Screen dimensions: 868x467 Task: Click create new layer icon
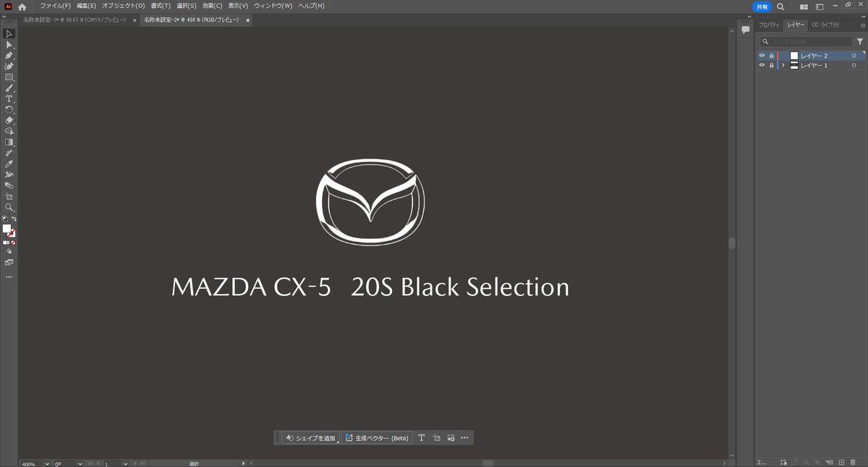tap(841, 462)
